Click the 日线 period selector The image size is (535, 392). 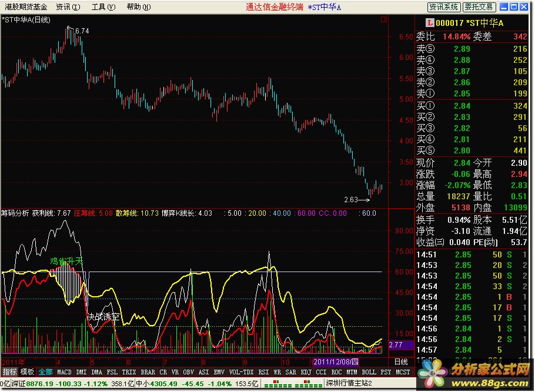[x=401, y=361]
